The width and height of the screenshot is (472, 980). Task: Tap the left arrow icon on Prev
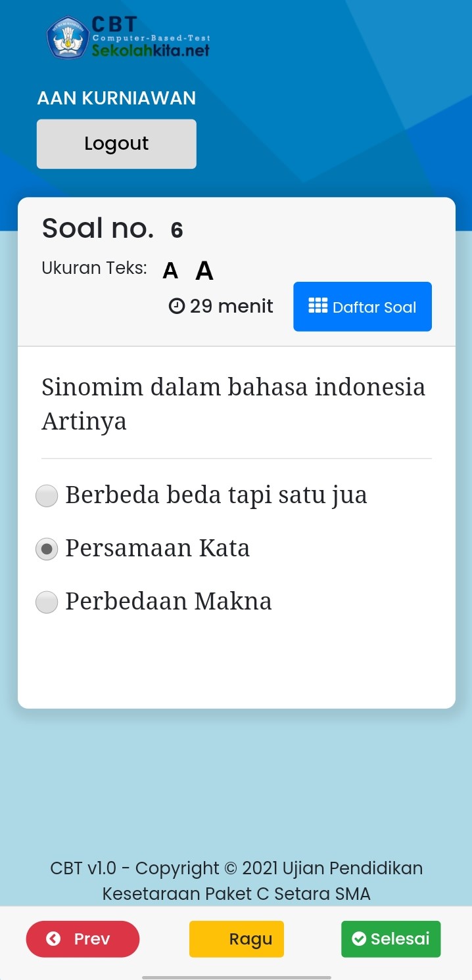coord(53,939)
